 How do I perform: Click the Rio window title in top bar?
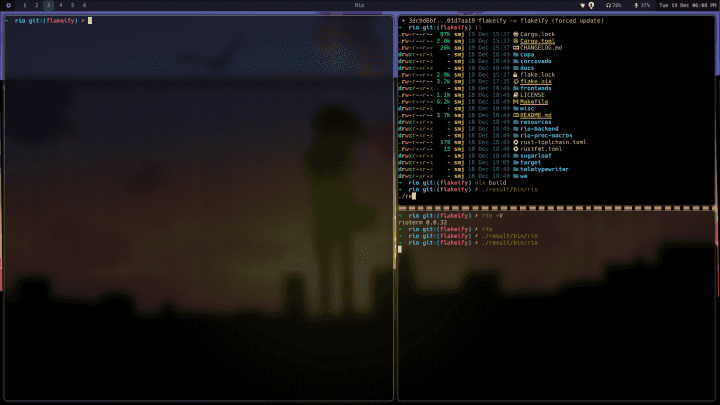pos(359,6)
